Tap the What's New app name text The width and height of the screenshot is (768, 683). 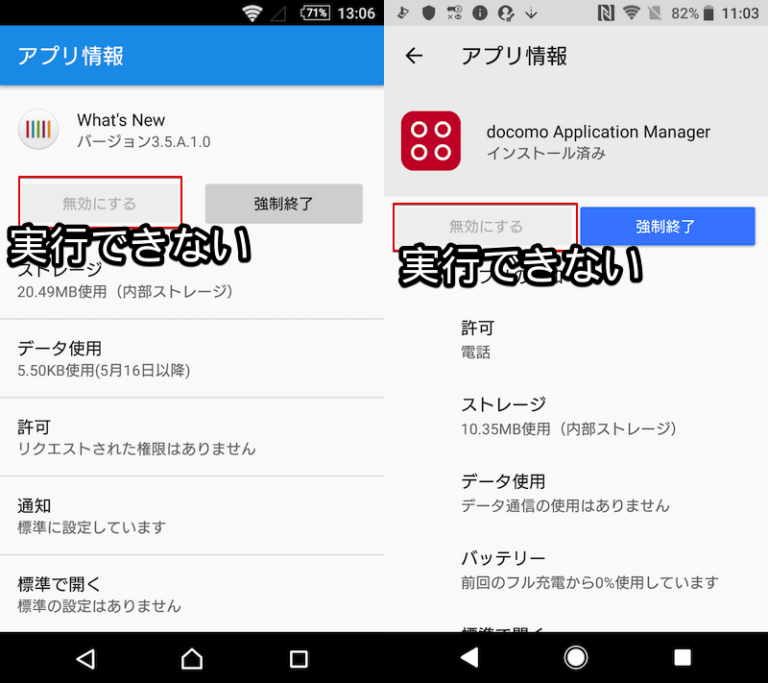click(121, 120)
